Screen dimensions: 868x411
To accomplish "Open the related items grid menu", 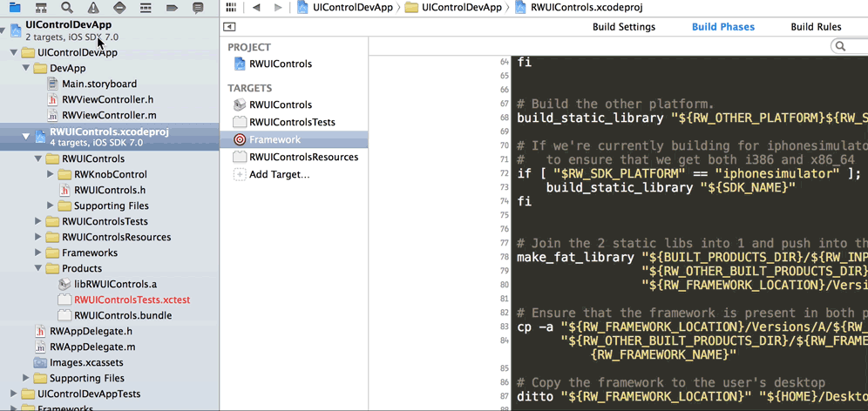I will tap(231, 7).
